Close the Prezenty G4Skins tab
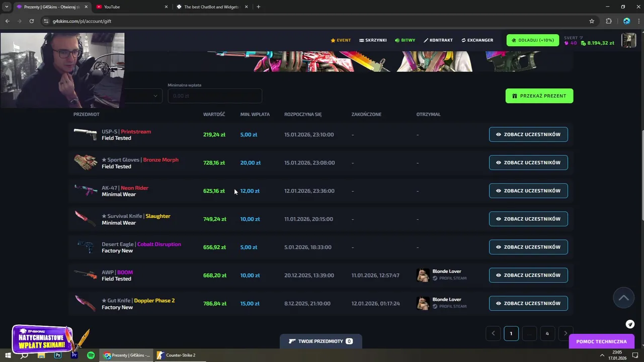 [86, 7]
